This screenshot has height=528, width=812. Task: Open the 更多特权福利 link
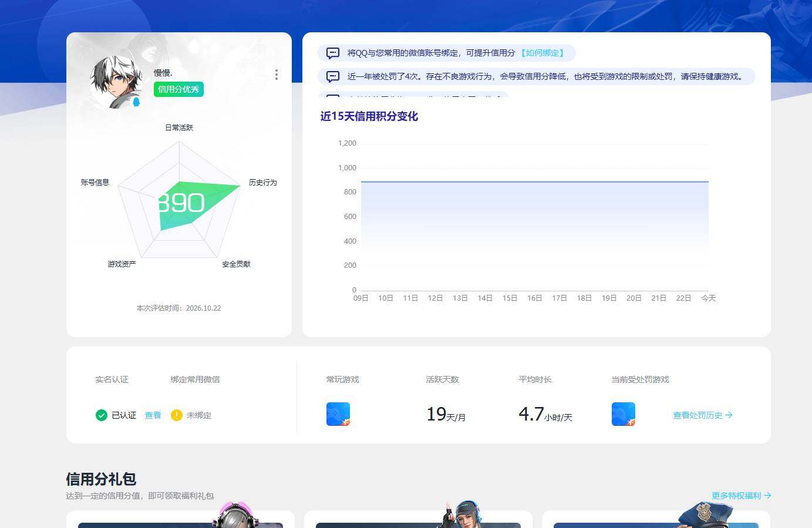(742, 496)
